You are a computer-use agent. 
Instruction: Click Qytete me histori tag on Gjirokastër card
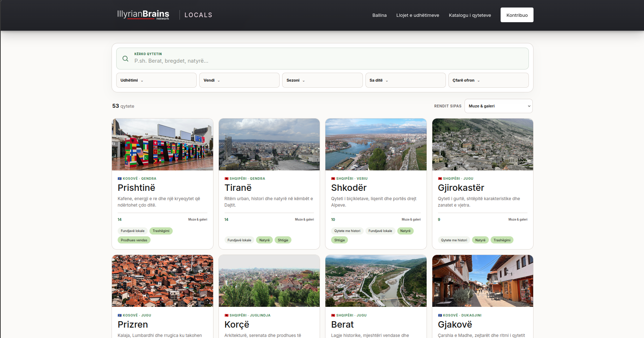pyautogui.click(x=454, y=240)
